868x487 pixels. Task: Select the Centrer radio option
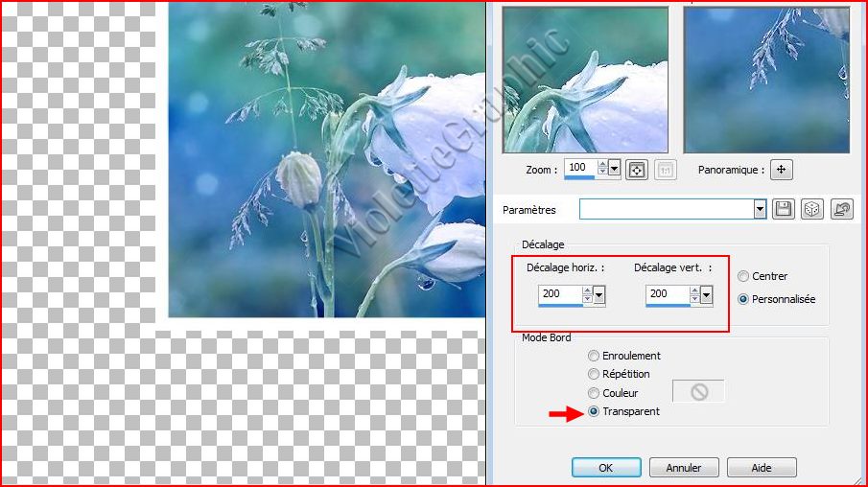point(743,276)
